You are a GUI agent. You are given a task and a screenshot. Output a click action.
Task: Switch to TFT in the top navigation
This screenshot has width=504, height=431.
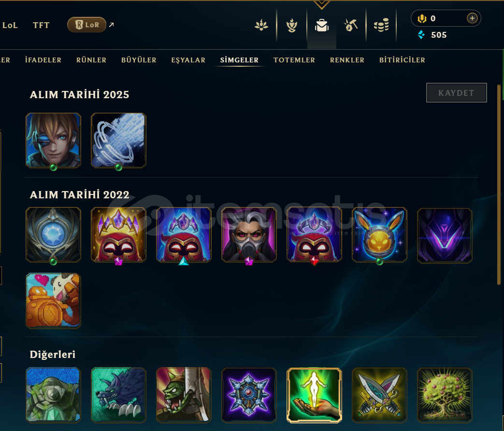tap(41, 25)
